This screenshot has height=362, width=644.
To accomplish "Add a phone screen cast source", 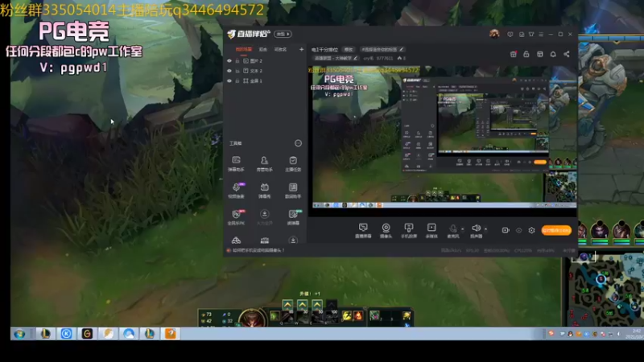I will tap(409, 231).
